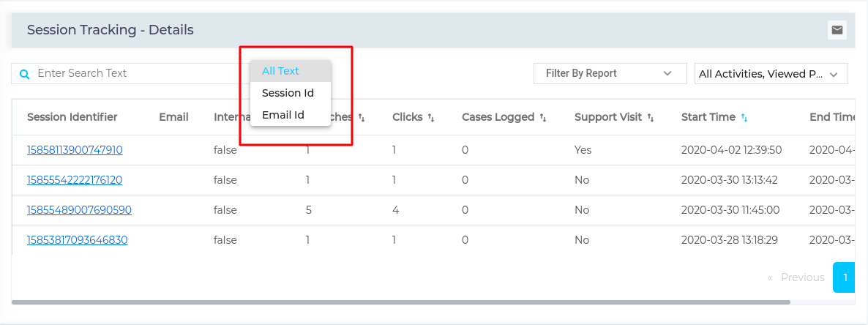
Task: Click the email envelope icon
Action: click(837, 30)
